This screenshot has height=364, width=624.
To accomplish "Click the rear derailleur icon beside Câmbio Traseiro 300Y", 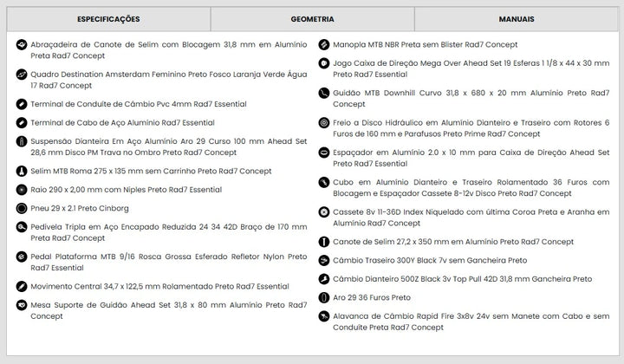I will tap(324, 260).
